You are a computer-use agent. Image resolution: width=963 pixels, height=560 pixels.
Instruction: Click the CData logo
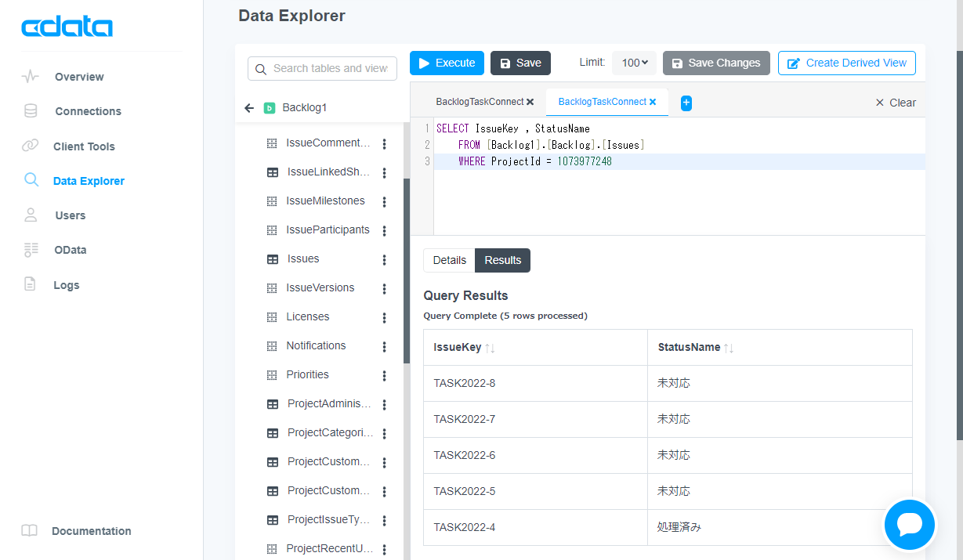[67, 26]
